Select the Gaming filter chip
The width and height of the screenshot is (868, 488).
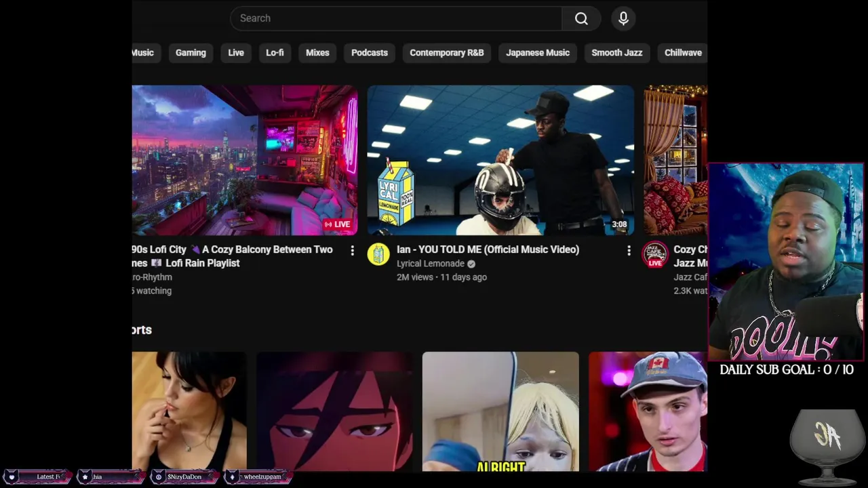(x=191, y=53)
